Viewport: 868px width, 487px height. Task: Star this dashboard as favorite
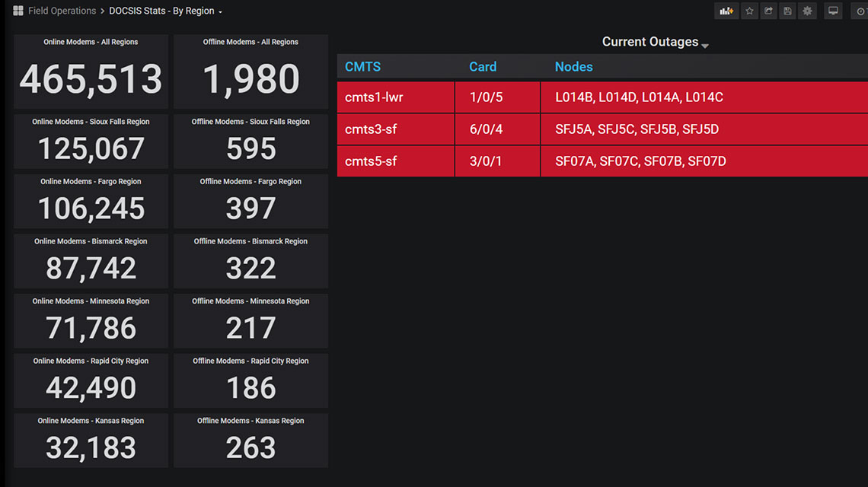749,11
